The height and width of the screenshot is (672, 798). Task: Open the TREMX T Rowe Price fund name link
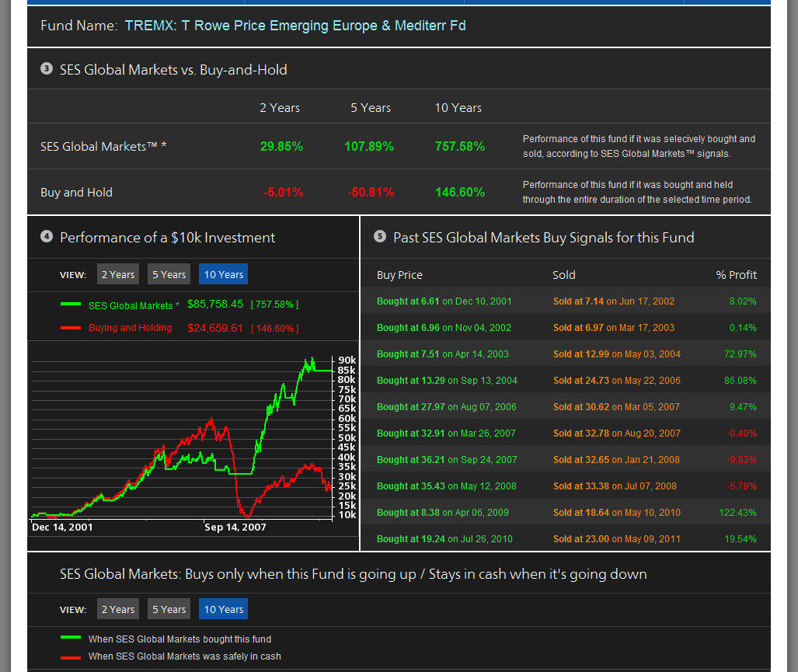(x=295, y=26)
